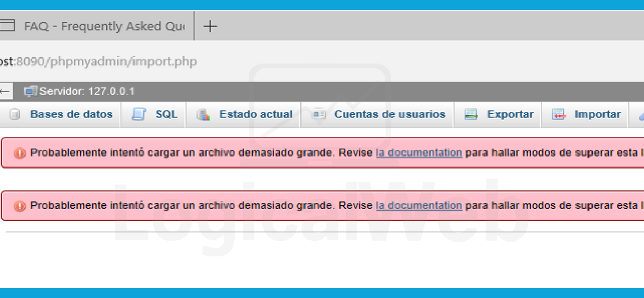
Task: Open a new browser tab
Action: [x=210, y=26]
